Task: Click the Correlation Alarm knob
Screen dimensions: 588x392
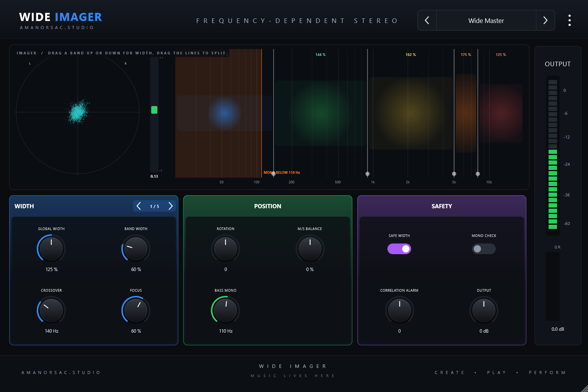Action: (x=399, y=310)
